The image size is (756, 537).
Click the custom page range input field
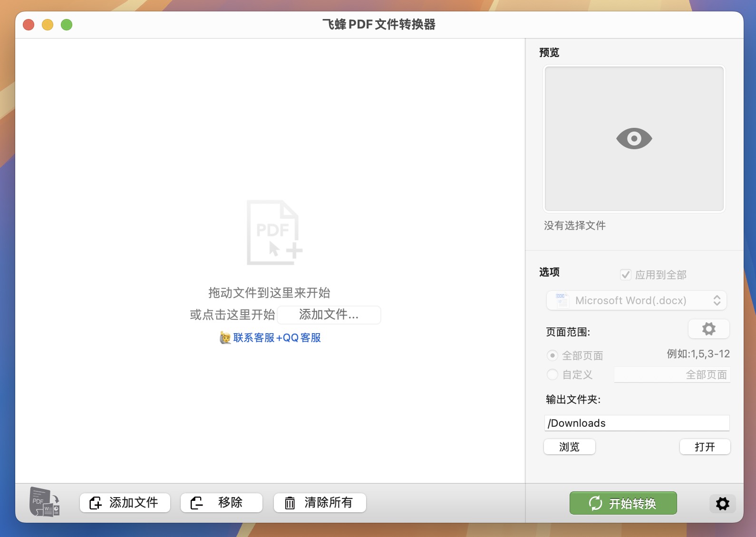click(x=672, y=374)
